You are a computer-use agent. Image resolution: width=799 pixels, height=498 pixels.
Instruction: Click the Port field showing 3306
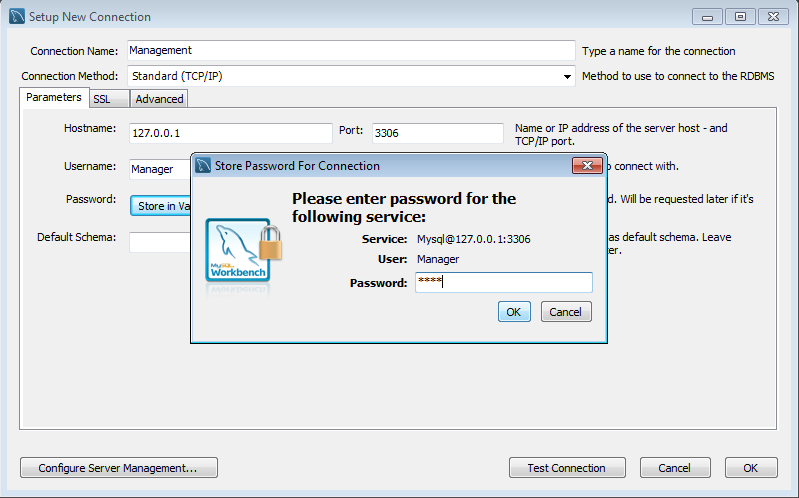(437, 133)
